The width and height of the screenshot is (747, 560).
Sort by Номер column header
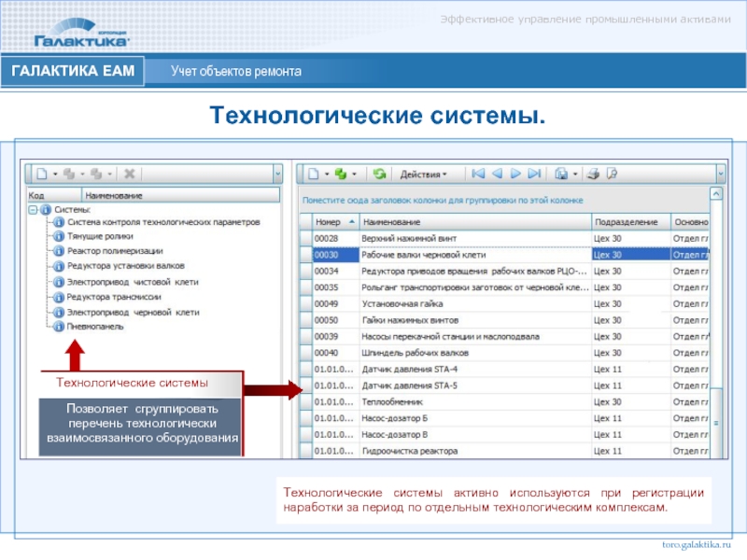[x=335, y=222]
